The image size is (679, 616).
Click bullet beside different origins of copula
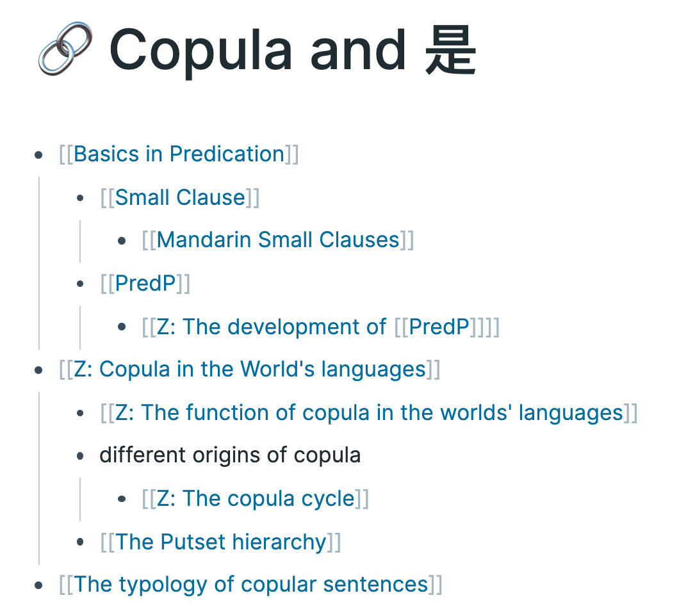click(x=80, y=456)
